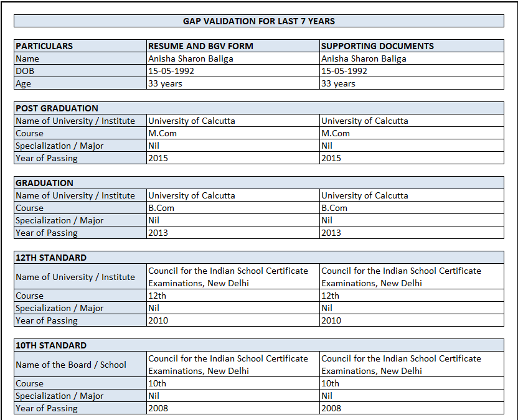Select the Age value 33 years in Resume column
The width and height of the screenshot is (518, 420).
pos(233,83)
